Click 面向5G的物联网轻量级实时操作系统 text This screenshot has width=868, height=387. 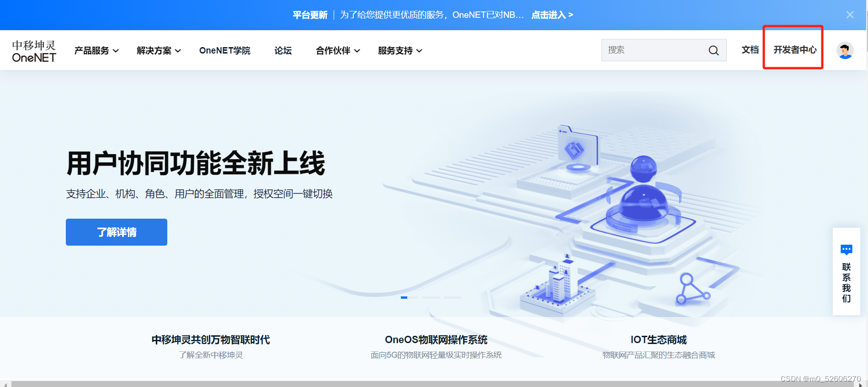click(436, 355)
